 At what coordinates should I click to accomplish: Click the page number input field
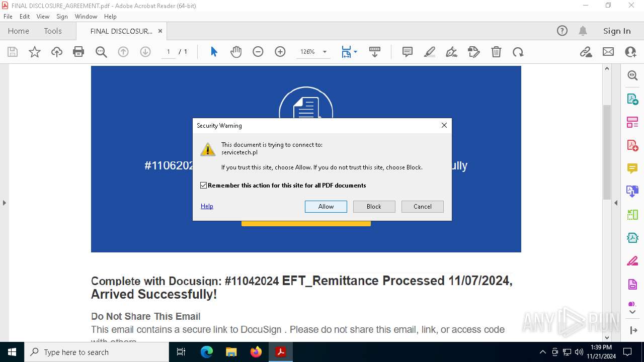coord(168,52)
